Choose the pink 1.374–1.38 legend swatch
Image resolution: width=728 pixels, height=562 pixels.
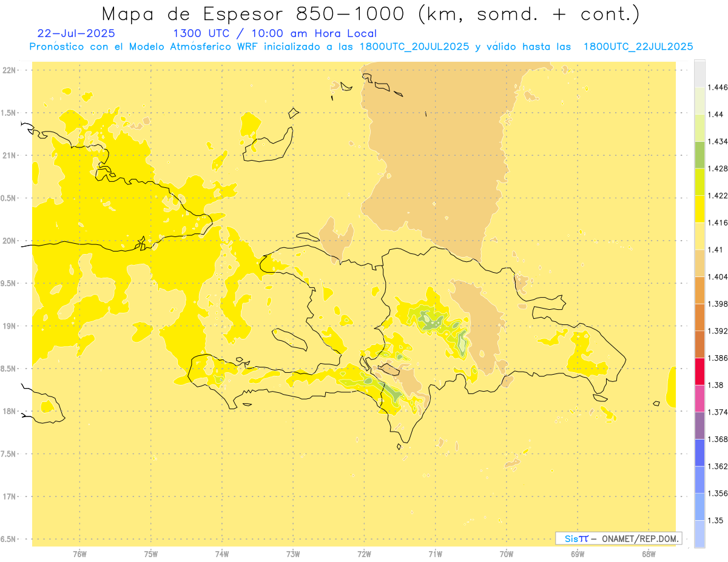tap(699, 398)
